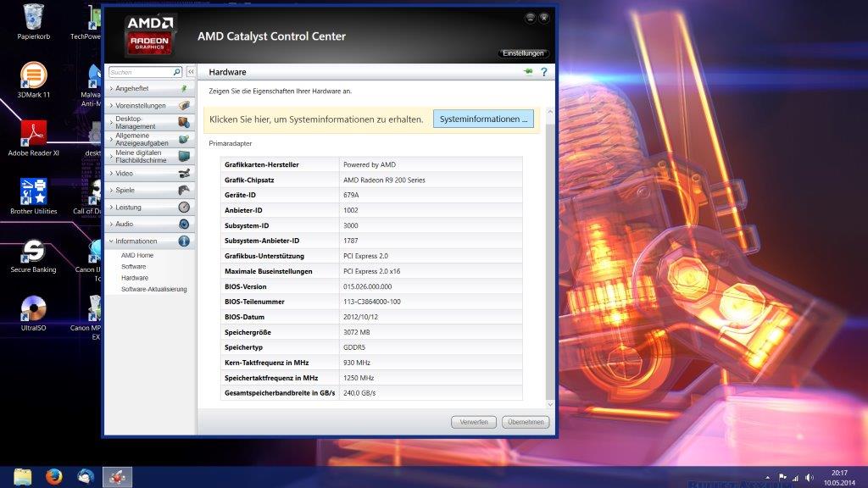
Task: Click the Audio speaker icon in sidebar
Action: click(x=184, y=224)
